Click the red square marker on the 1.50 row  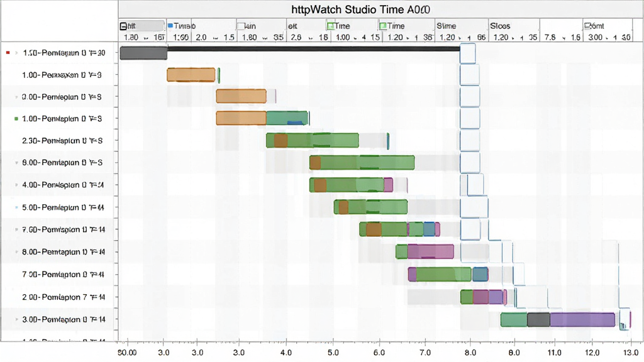pos(8,53)
